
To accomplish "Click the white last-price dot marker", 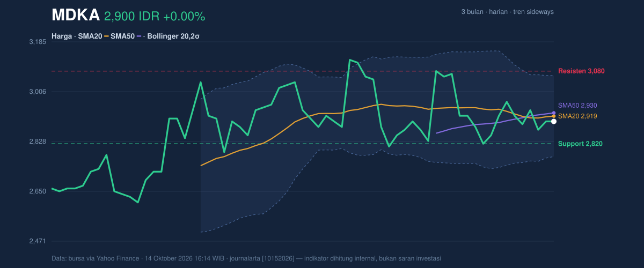I will 554,122.
